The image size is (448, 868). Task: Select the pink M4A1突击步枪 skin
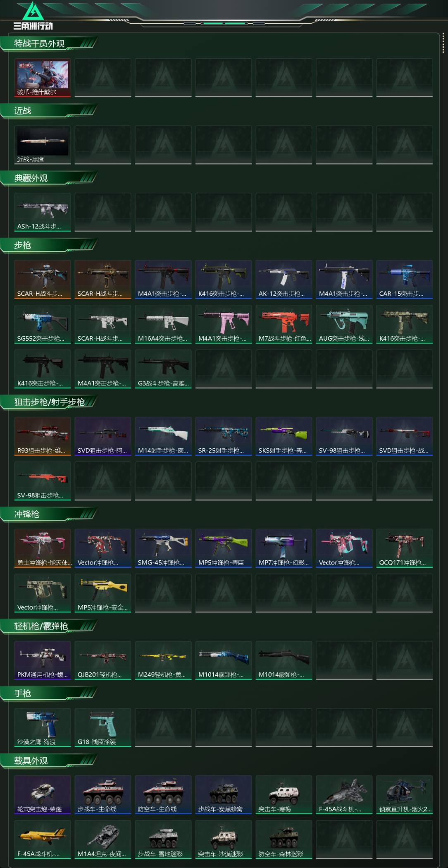click(x=224, y=324)
